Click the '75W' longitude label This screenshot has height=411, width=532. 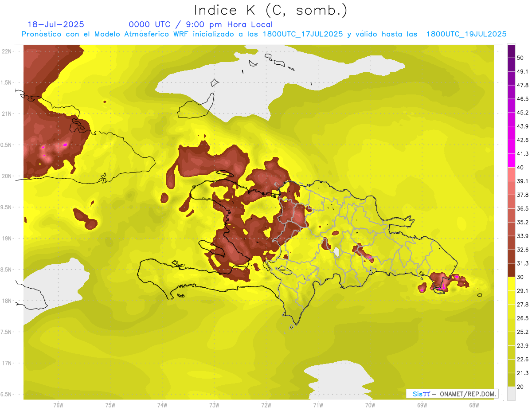point(110,405)
